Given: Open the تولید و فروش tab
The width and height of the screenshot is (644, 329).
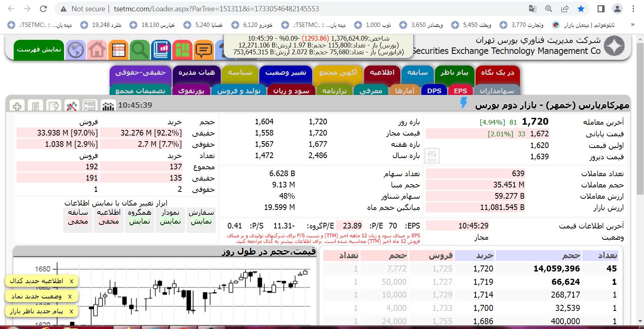Looking at the screenshot, I should pyautogui.click(x=239, y=90).
